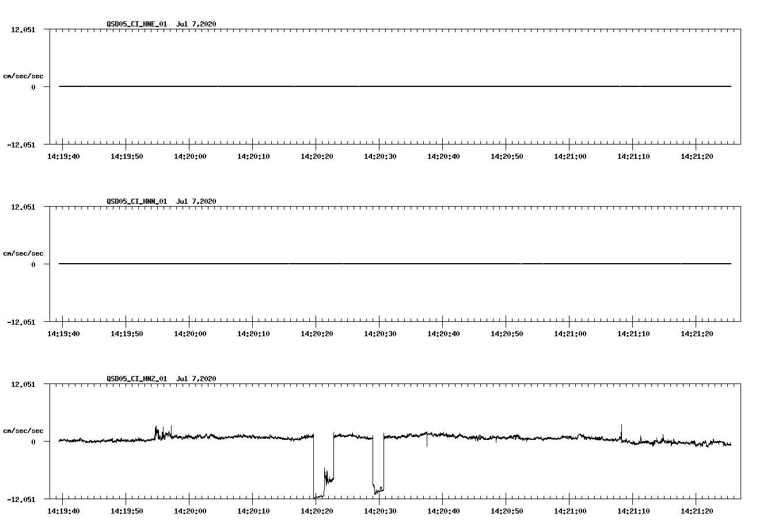Click cm/sec/sec unit label on HNZ plot
The width and height of the screenshot is (782, 532).
[23, 431]
